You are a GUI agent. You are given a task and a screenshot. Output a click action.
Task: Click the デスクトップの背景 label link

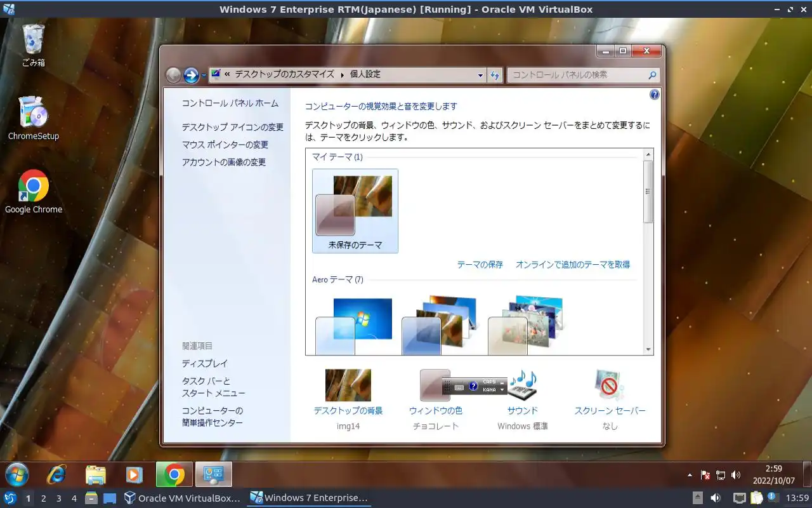348,411
